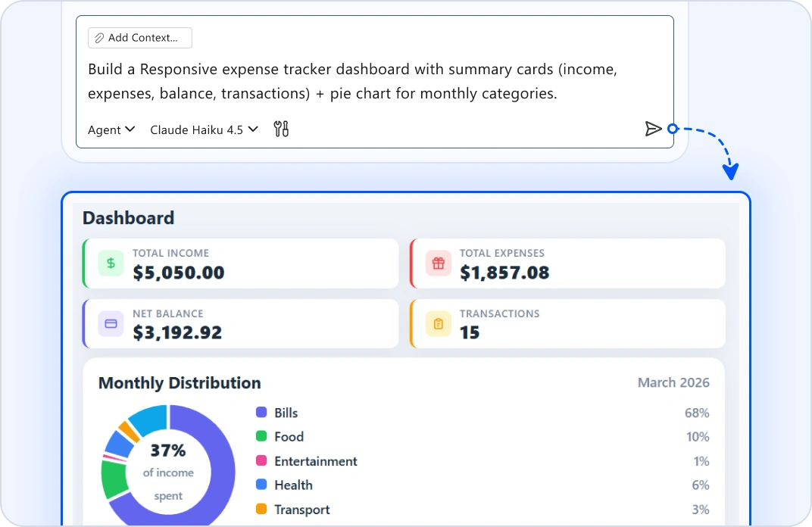812x527 pixels.
Task: Click the credit card Net Balance icon
Action: (111, 323)
